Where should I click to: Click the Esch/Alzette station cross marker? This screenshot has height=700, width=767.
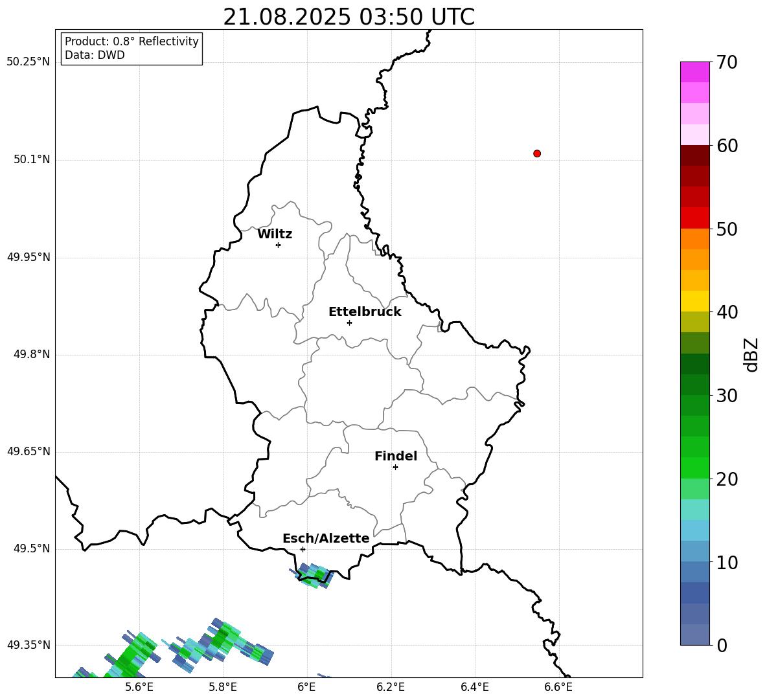[303, 549]
